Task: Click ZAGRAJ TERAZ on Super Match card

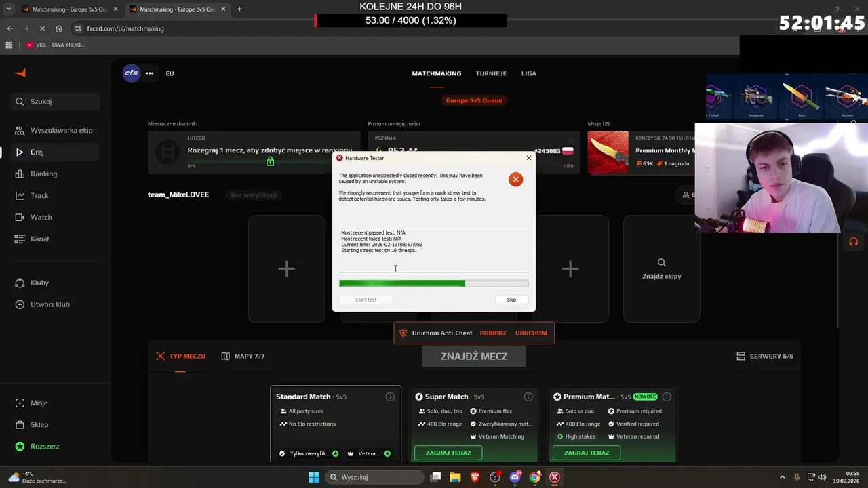Action: pyautogui.click(x=448, y=453)
